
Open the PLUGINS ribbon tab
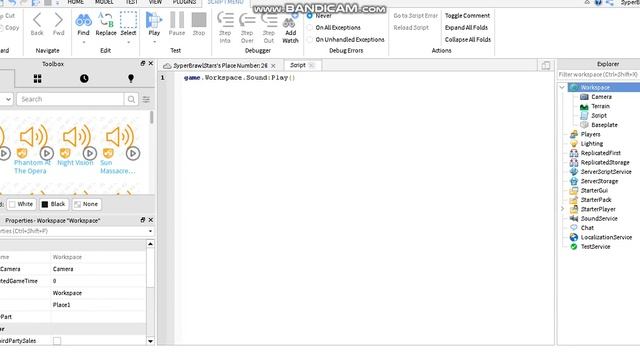184,2
